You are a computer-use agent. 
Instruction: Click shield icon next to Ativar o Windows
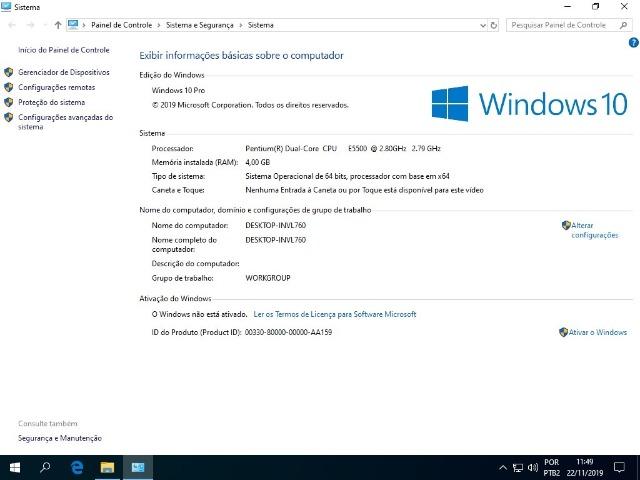click(563, 332)
